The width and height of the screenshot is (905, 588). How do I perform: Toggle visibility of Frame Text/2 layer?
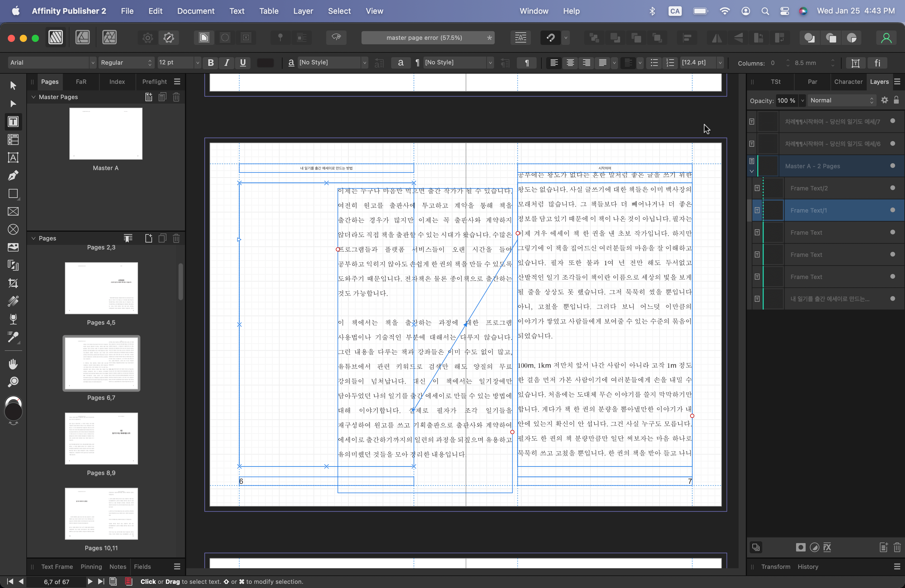[892, 188]
